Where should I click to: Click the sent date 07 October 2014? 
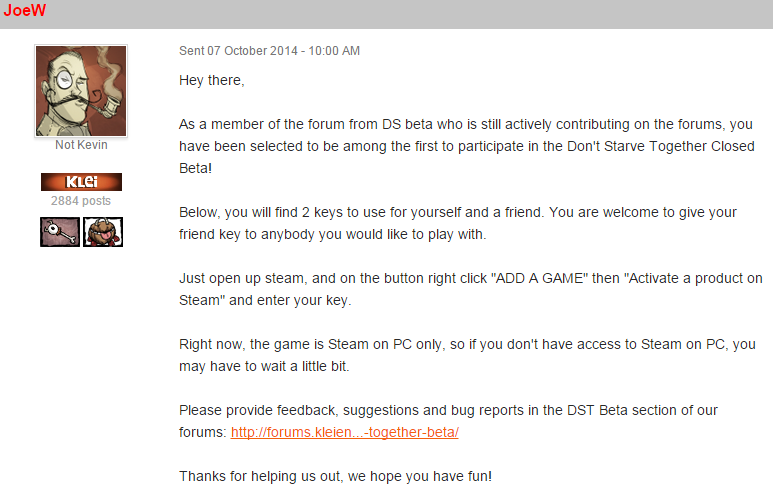pyautogui.click(x=269, y=51)
